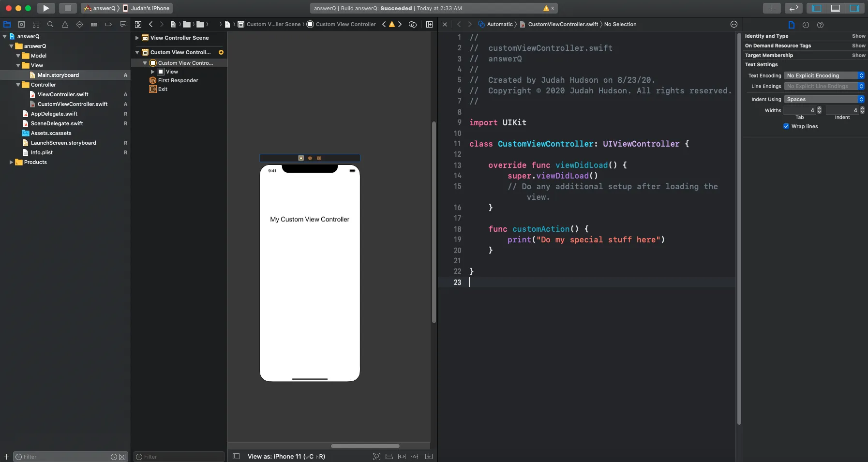This screenshot has height=462, width=868.
Task: Click Show next to Target Membership
Action: [858, 55]
